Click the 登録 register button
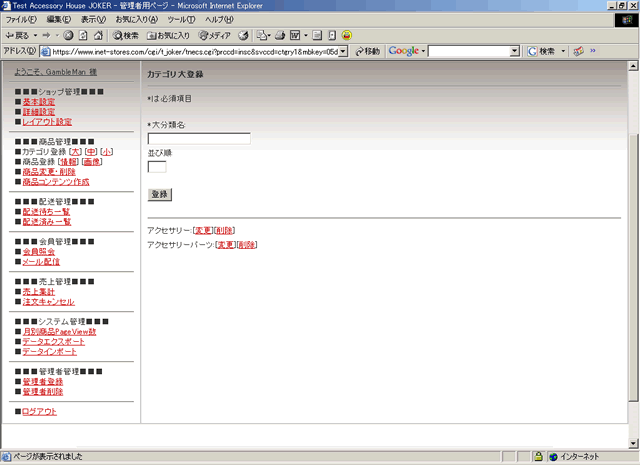Image resolution: width=640 pixels, height=465 pixels. (x=159, y=194)
